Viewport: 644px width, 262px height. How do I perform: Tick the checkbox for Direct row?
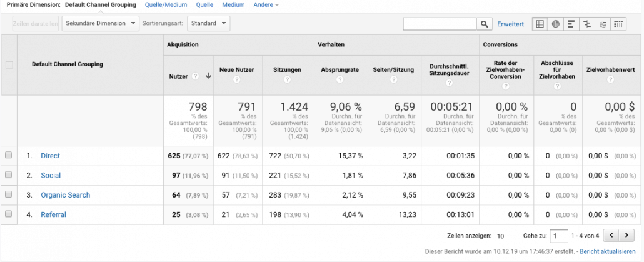[9, 156]
